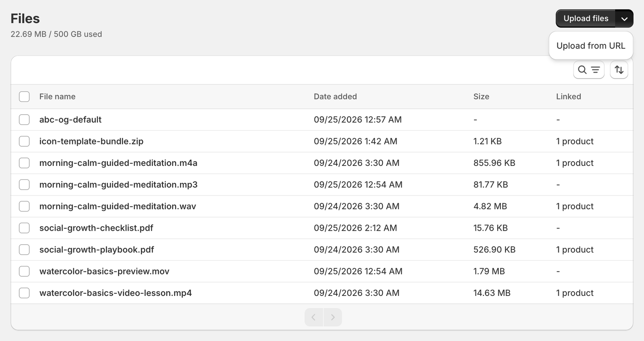This screenshot has height=341, width=644.
Task: Go to the previous page of files
Action: click(314, 317)
